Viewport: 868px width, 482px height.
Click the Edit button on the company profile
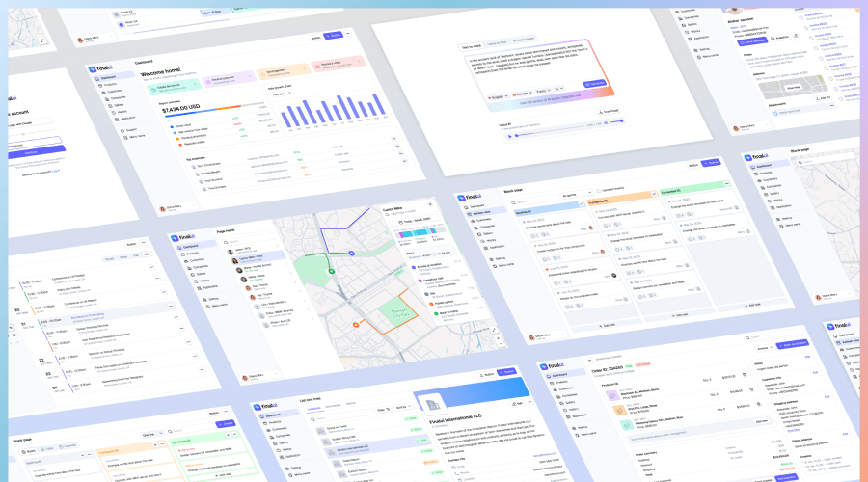click(517, 403)
